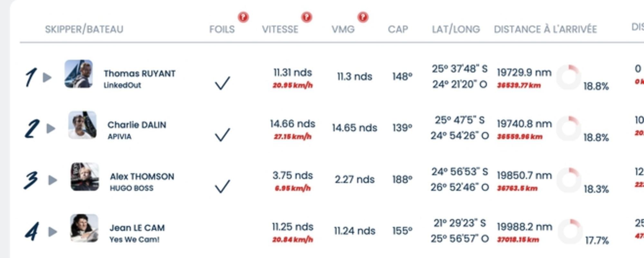
Task: Click the help icon above VMG
Action: click(x=363, y=17)
